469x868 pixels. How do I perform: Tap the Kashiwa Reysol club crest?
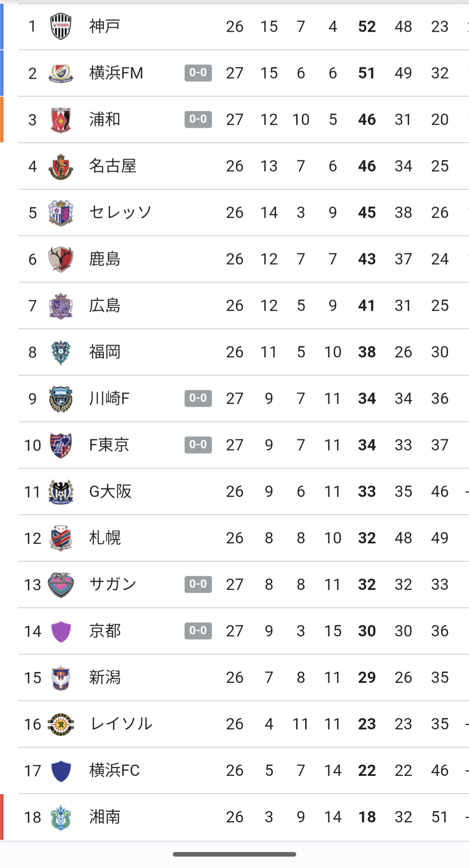point(61,724)
